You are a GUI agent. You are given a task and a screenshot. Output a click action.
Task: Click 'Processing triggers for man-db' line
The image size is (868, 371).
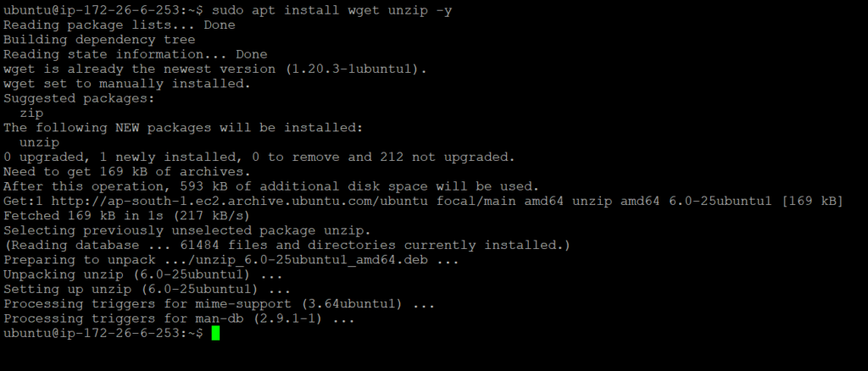tap(179, 318)
